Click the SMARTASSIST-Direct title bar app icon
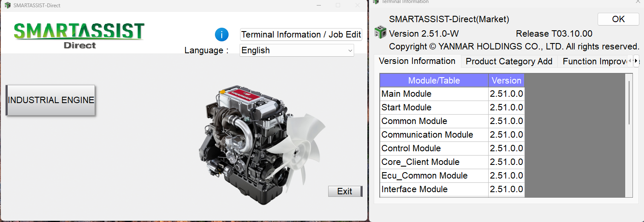The width and height of the screenshot is (644, 222). tap(7, 5)
